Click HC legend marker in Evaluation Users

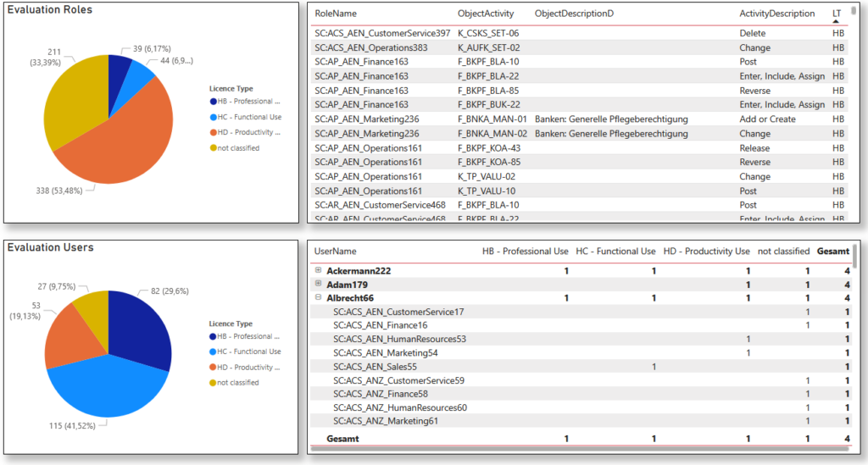214,352
